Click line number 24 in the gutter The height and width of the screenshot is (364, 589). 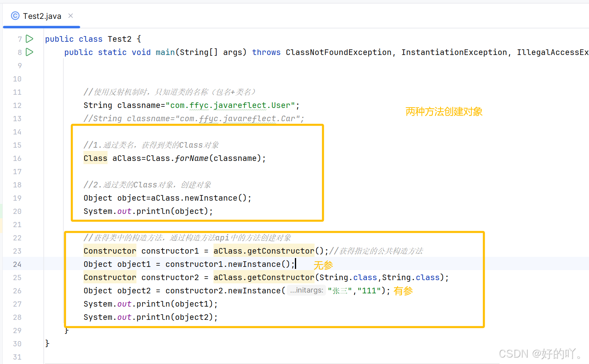coord(17,264)
